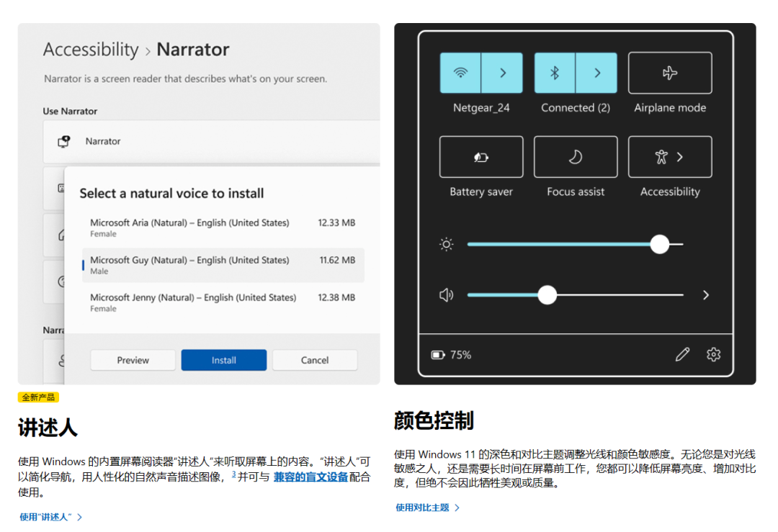Viewport: 778px width, 532px height.
Task: Edit quick settings with pencil icon
Action: pyautogui.click(x=682, y=354)
